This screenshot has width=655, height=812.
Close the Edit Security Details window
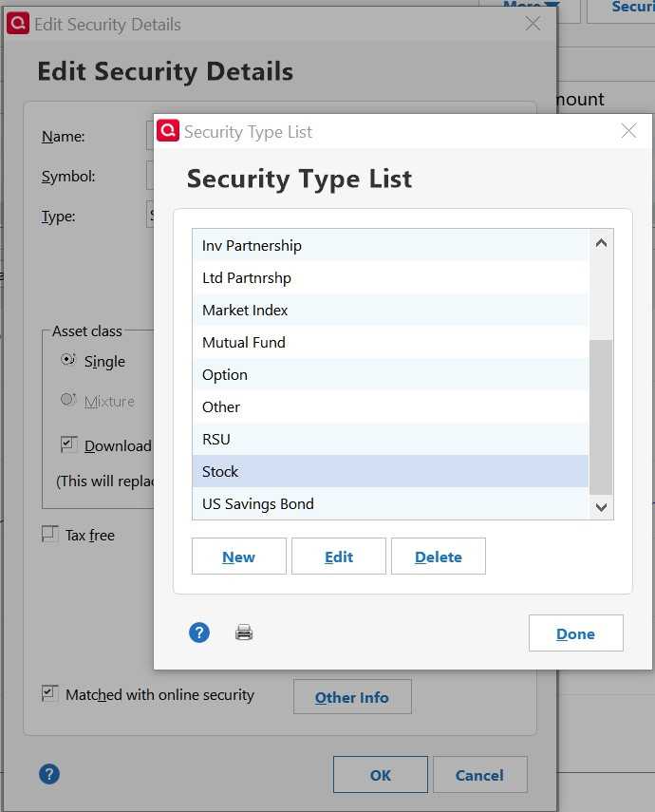click(533, 24)
